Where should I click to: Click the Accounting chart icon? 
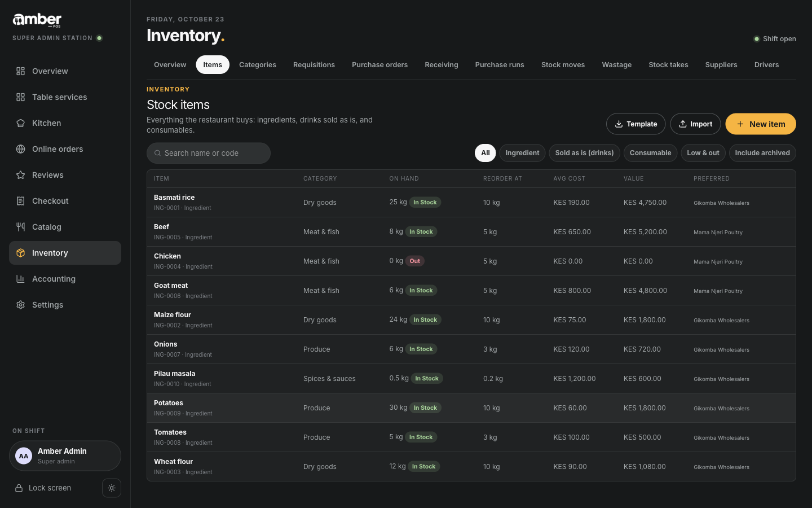(20, 279)
